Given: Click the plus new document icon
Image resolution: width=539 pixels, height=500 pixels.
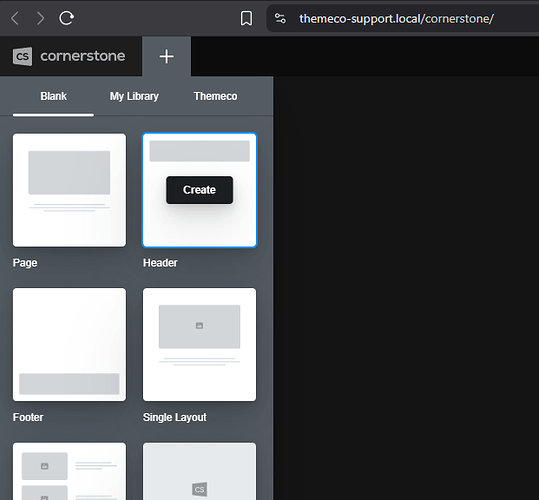Looking at the screenshot, I should click(166, 56).
